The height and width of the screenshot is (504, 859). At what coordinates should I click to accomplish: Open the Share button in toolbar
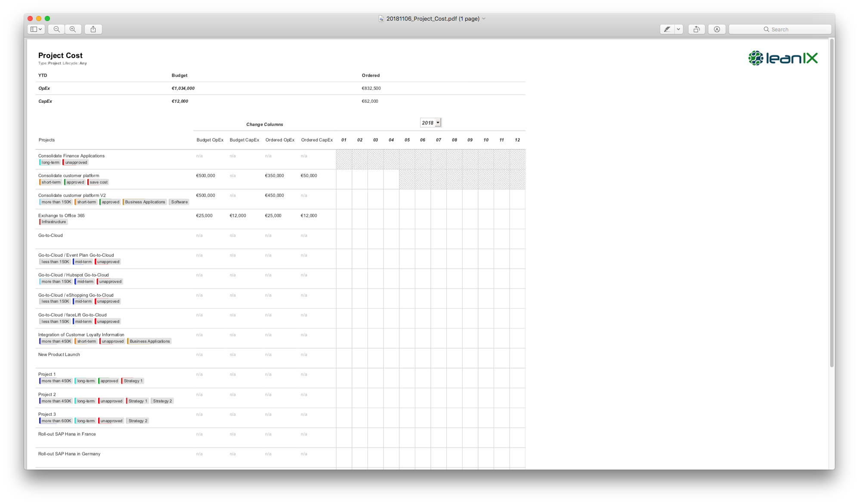click(93, 29)
